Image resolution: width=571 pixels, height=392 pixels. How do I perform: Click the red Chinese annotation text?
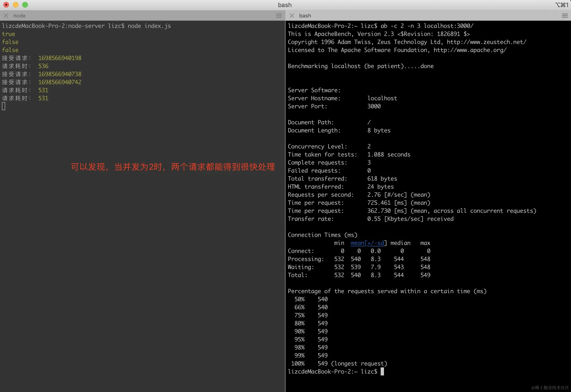[173, 167]
